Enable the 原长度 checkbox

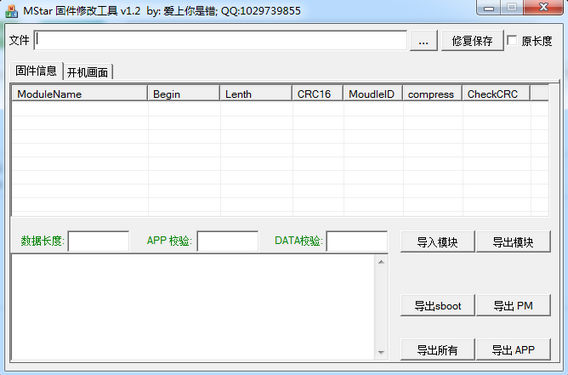pos(512,40)
